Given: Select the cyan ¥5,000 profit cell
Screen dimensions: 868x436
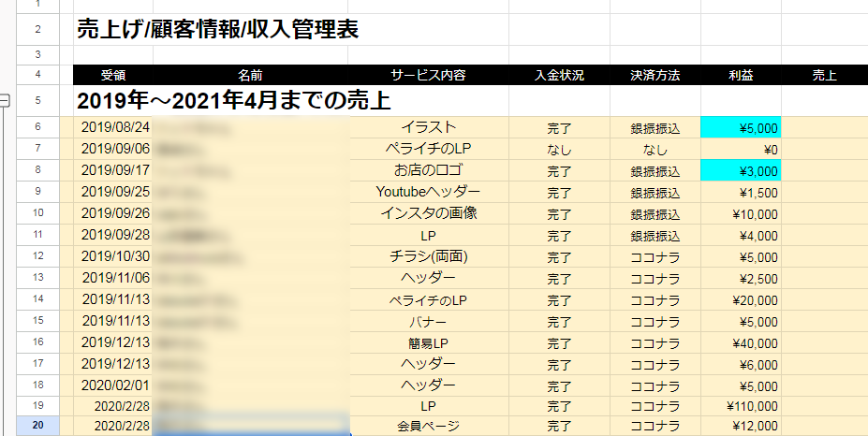Looking at the screenshot, I should (x=741, y=127).
